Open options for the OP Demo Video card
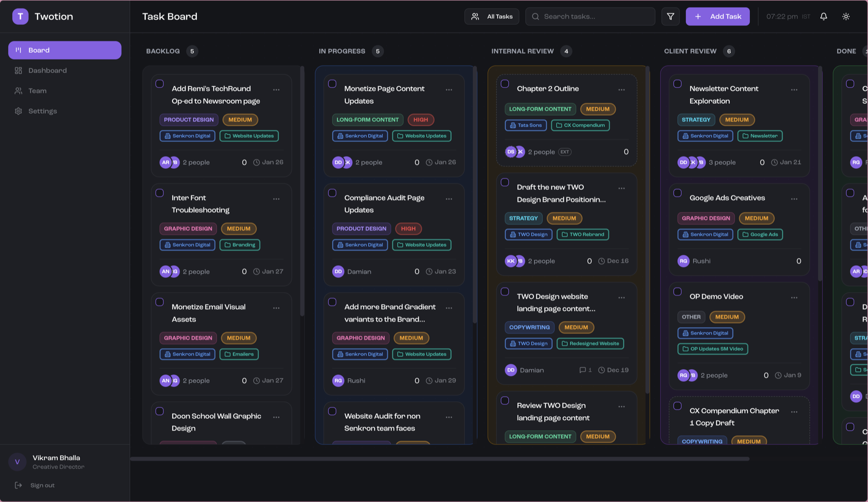 pyautogui.click(x=794, y=297)
